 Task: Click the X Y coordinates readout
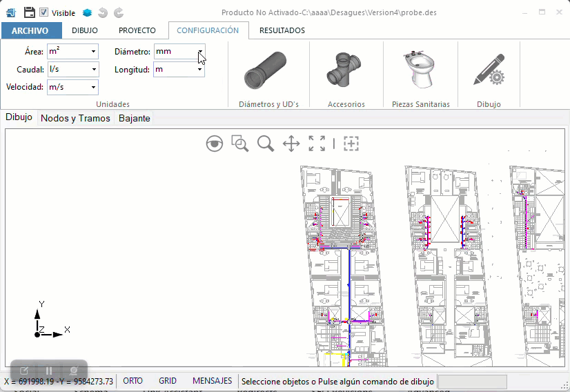click(59, 382)
